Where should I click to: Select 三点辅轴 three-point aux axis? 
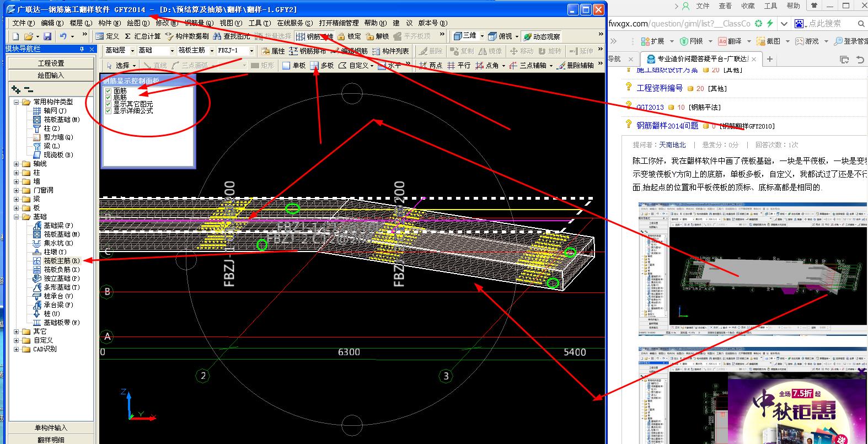528,65
